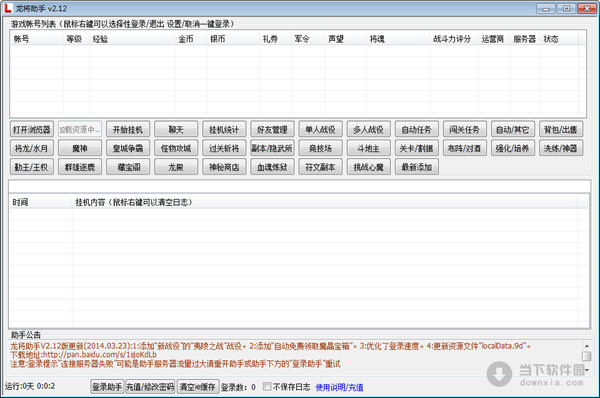Click the 经验 column header
This screenshot has width=600, height=398.
tap(132, 39)
